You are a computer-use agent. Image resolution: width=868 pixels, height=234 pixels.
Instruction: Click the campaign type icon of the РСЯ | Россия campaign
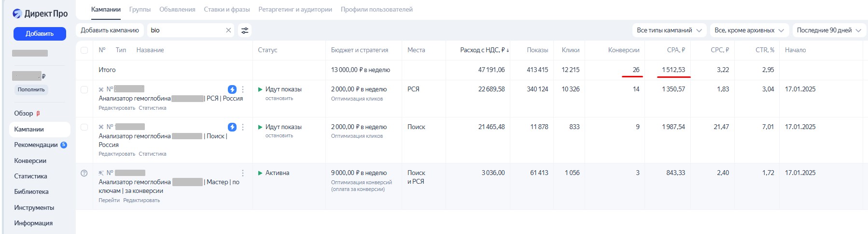coord(101,89)
